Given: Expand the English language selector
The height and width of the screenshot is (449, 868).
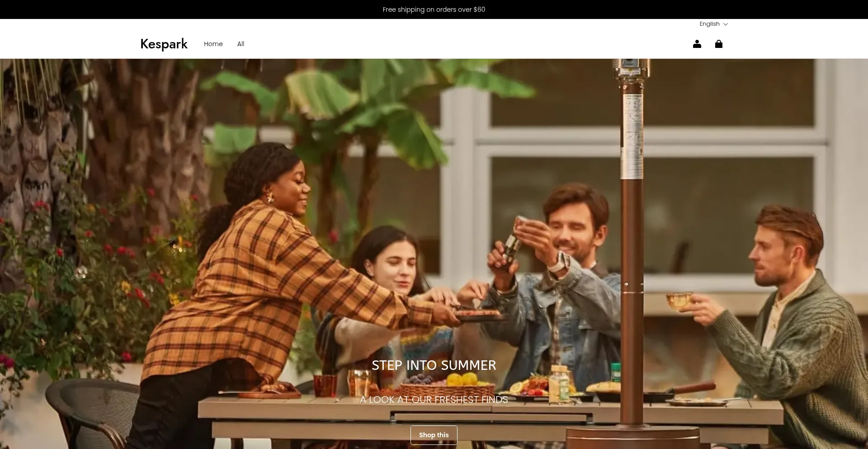Looking at the screenshot, I should click(x=709, y=24).
